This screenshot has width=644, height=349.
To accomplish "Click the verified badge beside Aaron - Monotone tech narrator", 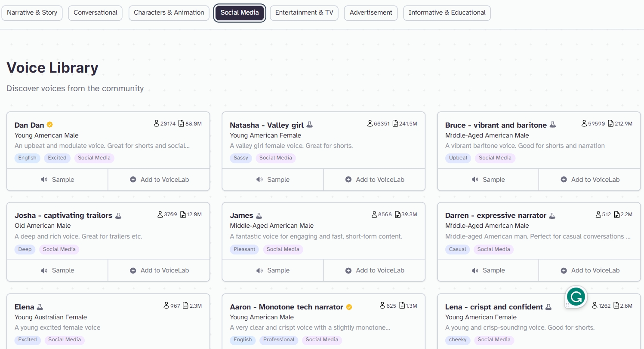I will (349, 307).
